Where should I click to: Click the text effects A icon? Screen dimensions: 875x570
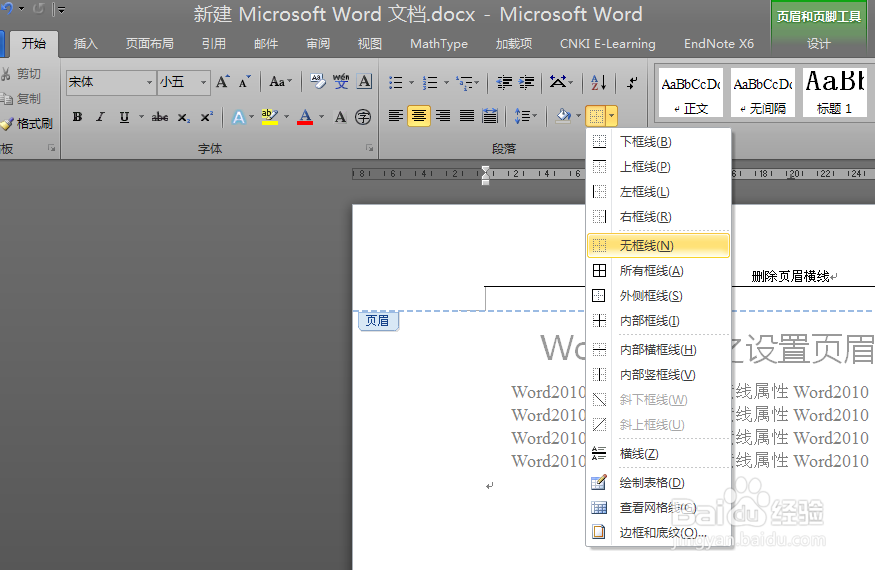239,117
